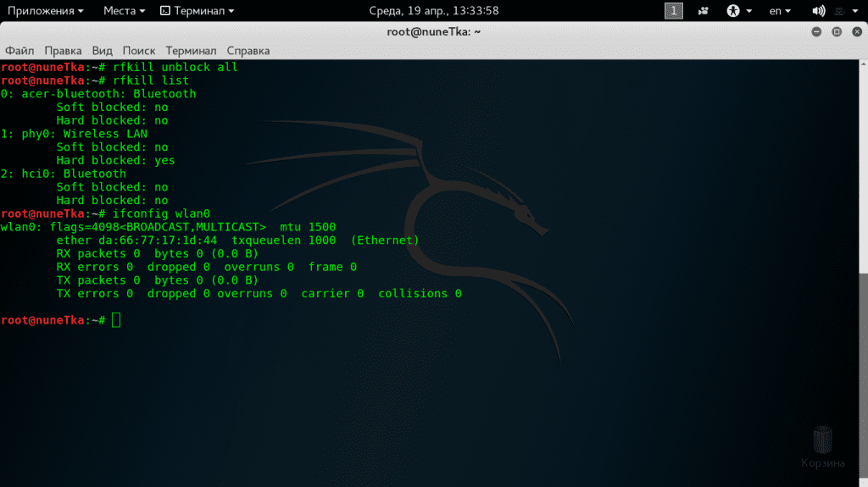This screenshot has height=487, width=868.
Task: Click the date and time clock
Action: (x=434, y=11)
